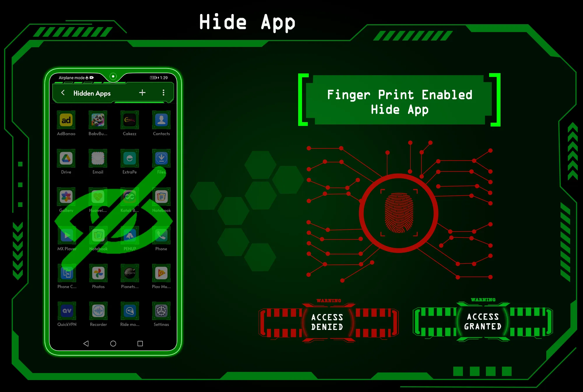Open the Planets app icon
The image size is (583, 392).
click(x=129, y=274)
